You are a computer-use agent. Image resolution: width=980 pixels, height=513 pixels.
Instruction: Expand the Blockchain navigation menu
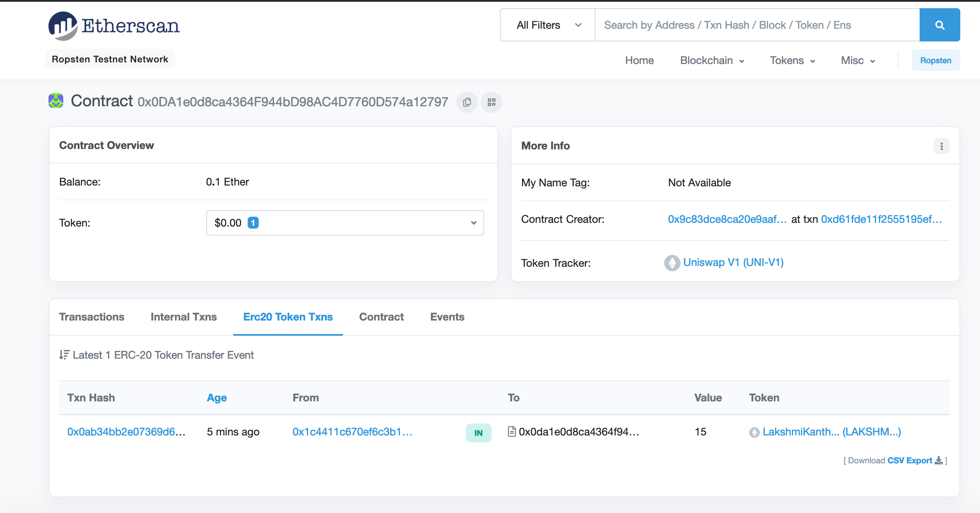tap(712, 61)
